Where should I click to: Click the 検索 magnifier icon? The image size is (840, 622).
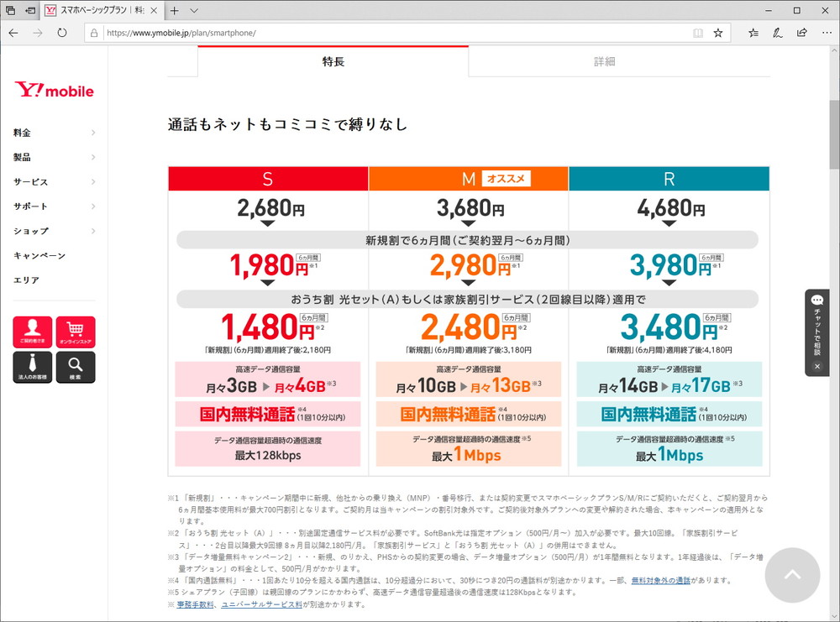[x=76, y=367]
